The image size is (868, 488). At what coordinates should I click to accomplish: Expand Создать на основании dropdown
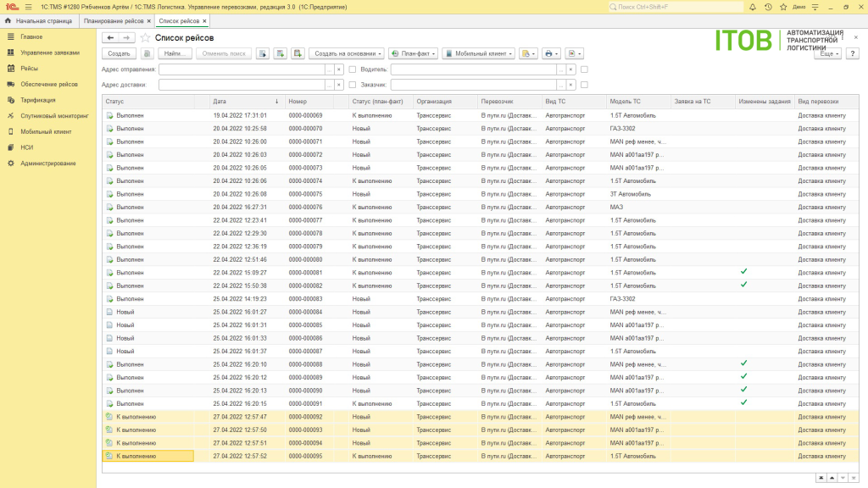click(x=347, y=53)
